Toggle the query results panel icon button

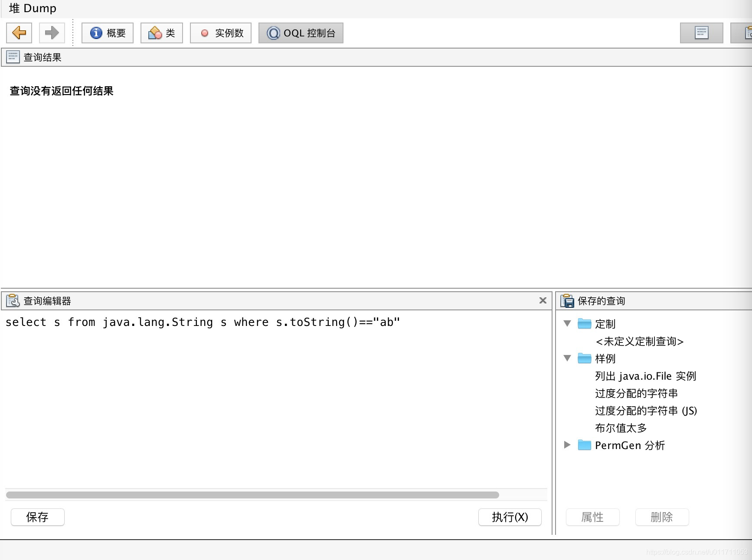coord(702,33)
